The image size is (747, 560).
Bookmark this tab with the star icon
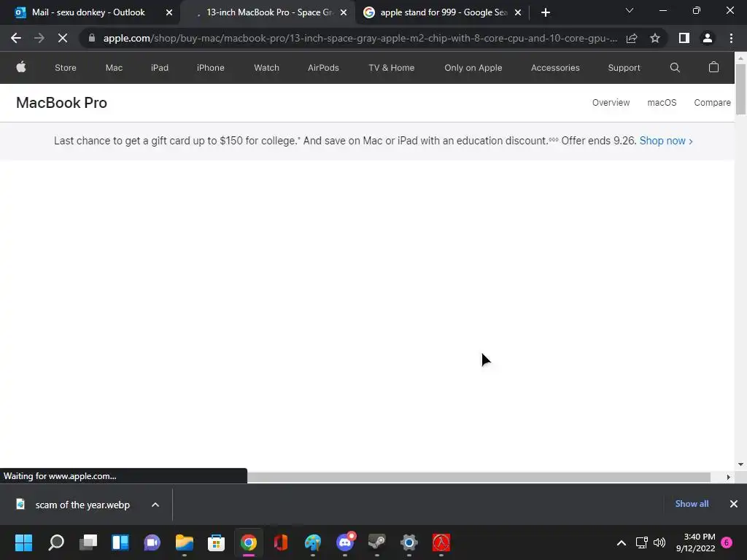[655, 38]
